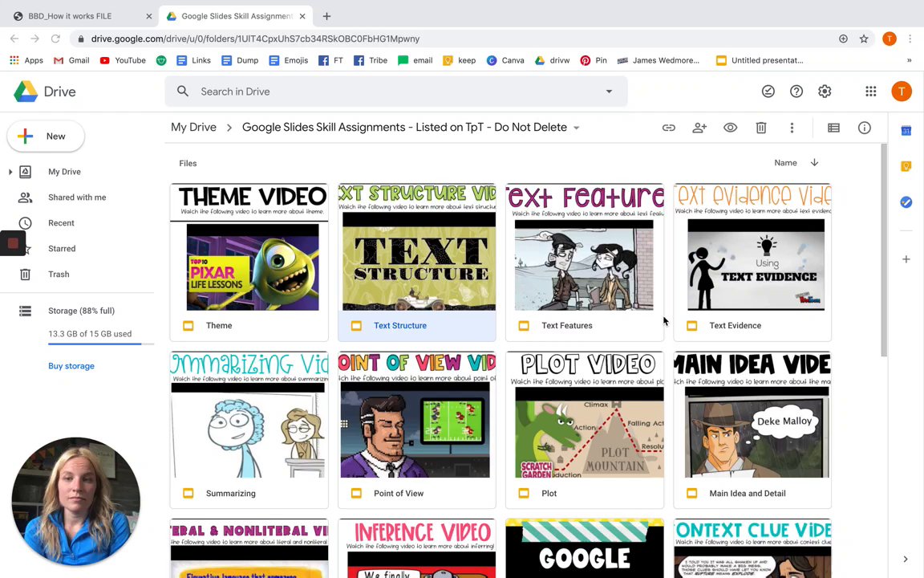Select Text Evidence file

click(752, 263)
